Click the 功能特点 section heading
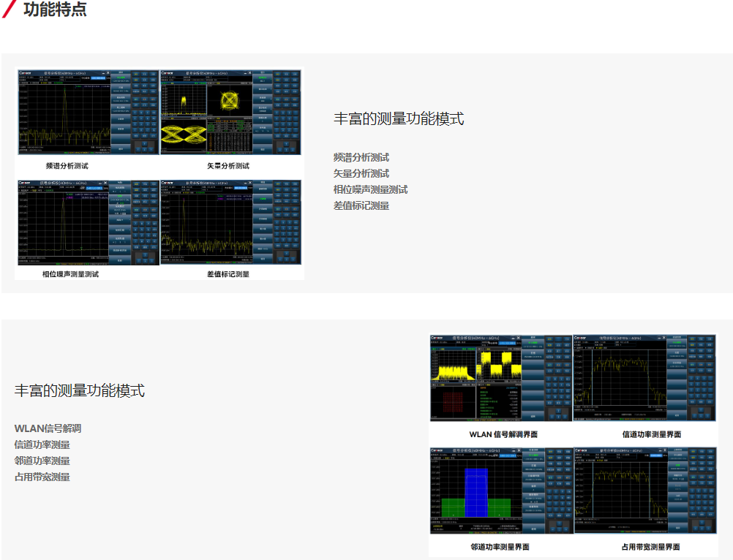Image resolution: width=733 pixels, height=560 pixels. [x=55, y=10]
